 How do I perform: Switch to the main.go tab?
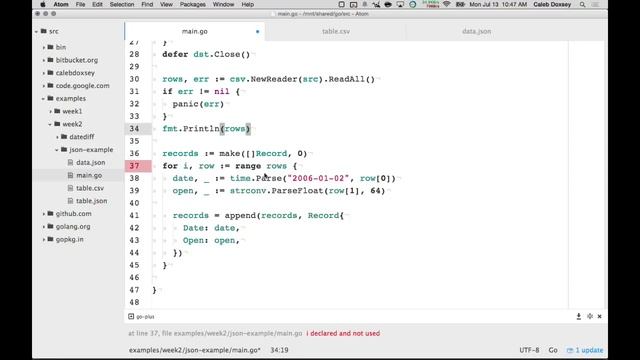tap(195, 31)
